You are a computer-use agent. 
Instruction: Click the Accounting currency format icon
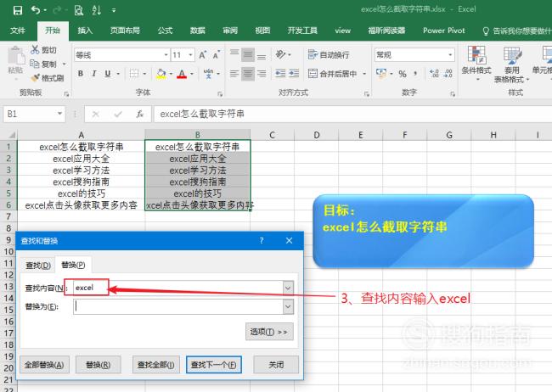(x=381, y=74)
